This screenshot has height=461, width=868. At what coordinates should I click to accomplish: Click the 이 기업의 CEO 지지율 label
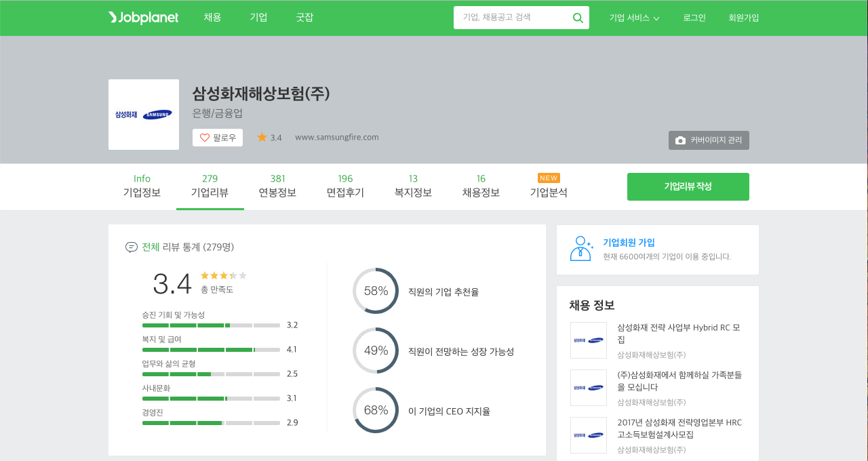pyautogui.click(x=449, y=411)
